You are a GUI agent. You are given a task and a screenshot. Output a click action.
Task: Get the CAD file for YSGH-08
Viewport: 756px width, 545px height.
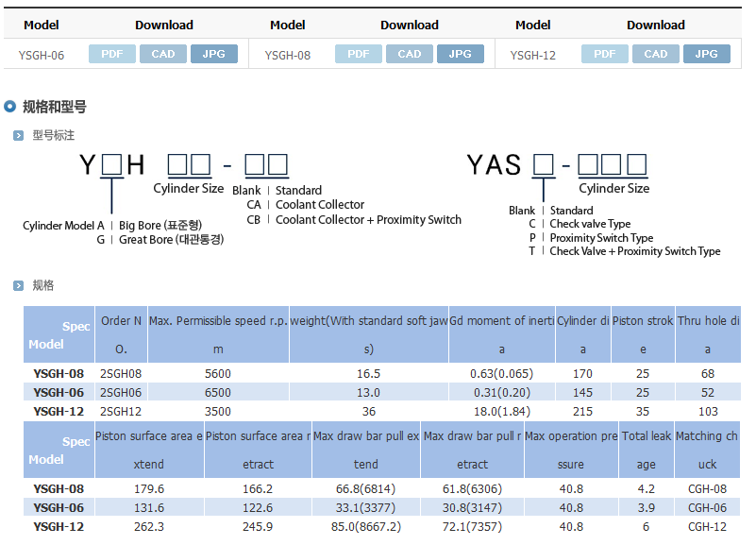(410, 54)
